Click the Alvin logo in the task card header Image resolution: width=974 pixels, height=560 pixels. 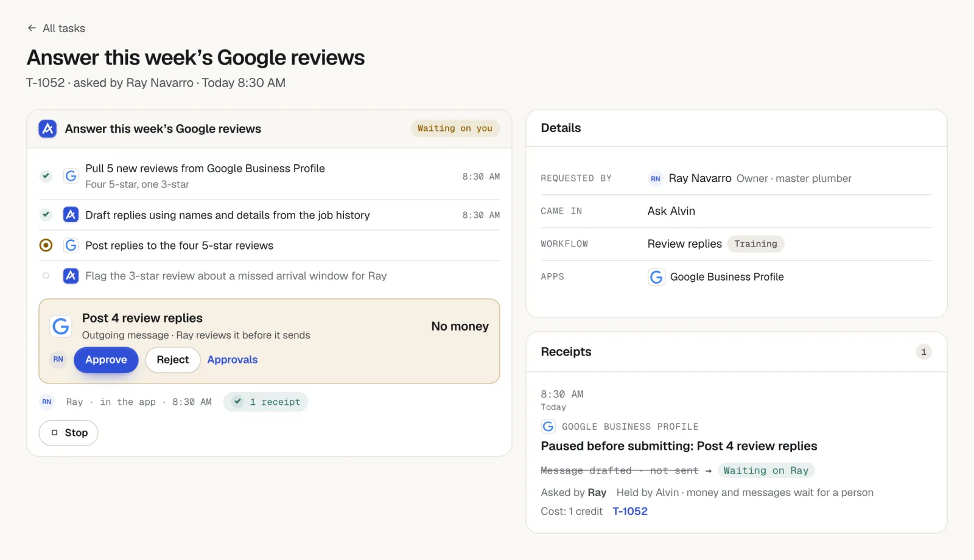pos(47,128)
